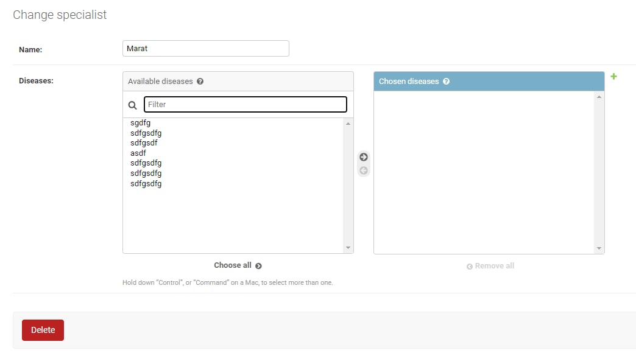This screenshot has height=364, width=636.
Task: Click the Remove all arrow icon
Action: click(x=469, y=267)
